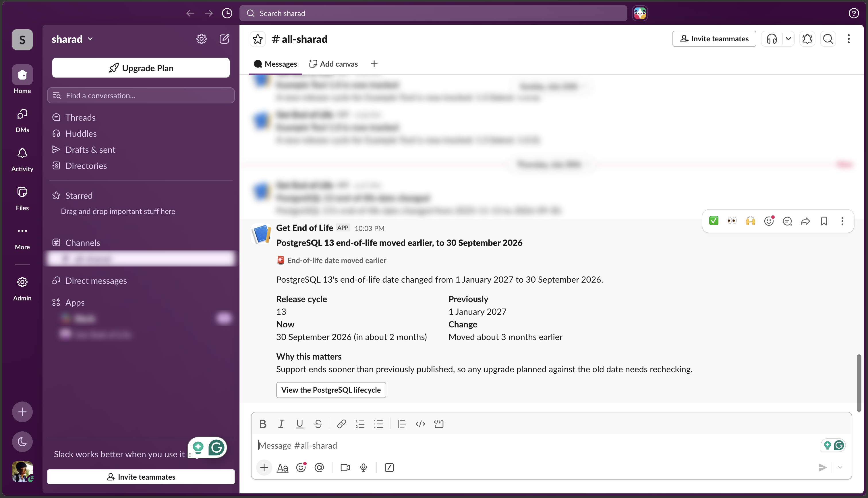Viewport: 868px width, 498px height.
Task: Record a video clip
Action: [345, 468]
